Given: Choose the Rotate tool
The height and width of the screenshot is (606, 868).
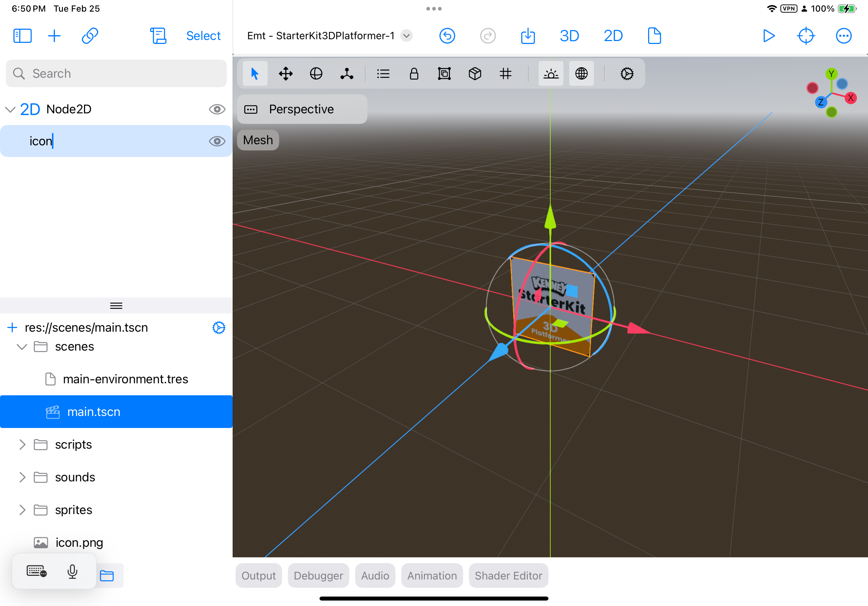Looking at the screenshot, I should point(316,73).
